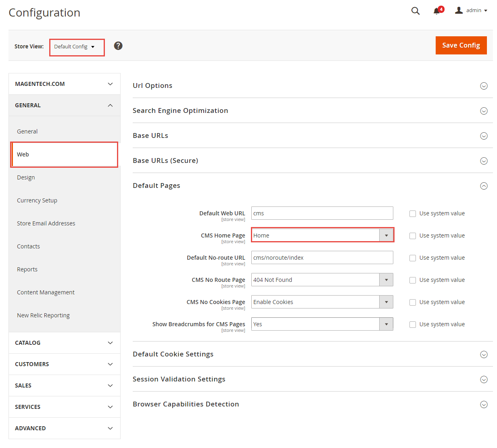497x448 pixels.
Task: Open the CMS Home Page dropdown
Action: pyautogui.click(x=322, y=235)
